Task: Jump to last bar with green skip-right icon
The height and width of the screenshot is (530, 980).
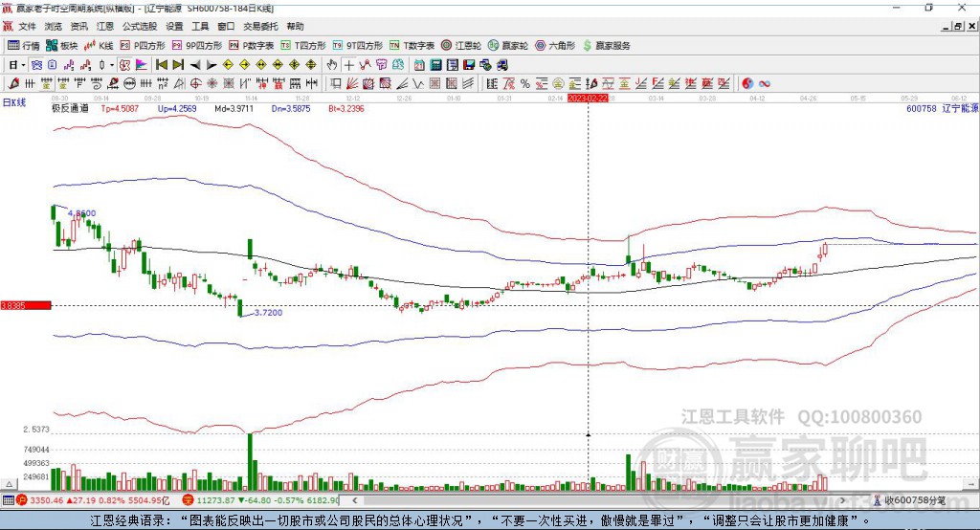Action: point(178,65)
